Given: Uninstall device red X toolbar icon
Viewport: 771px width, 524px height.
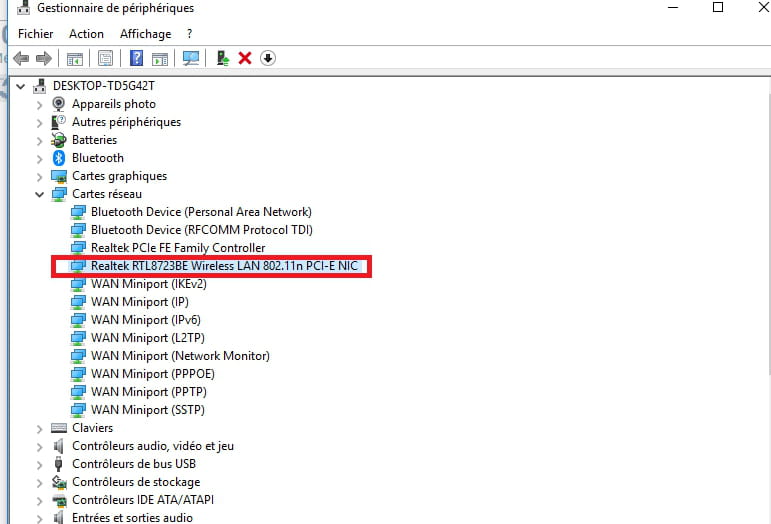Looking at the screenshot, I should tap(245, 58).
